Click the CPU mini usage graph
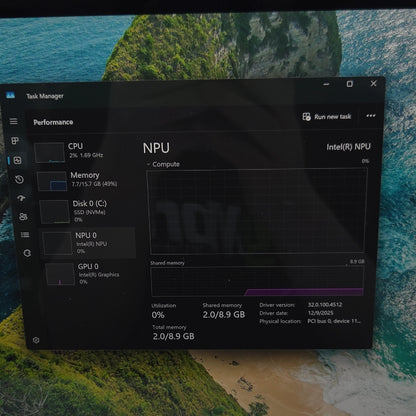Screen dimensions: 416x416 coord(49,153)
